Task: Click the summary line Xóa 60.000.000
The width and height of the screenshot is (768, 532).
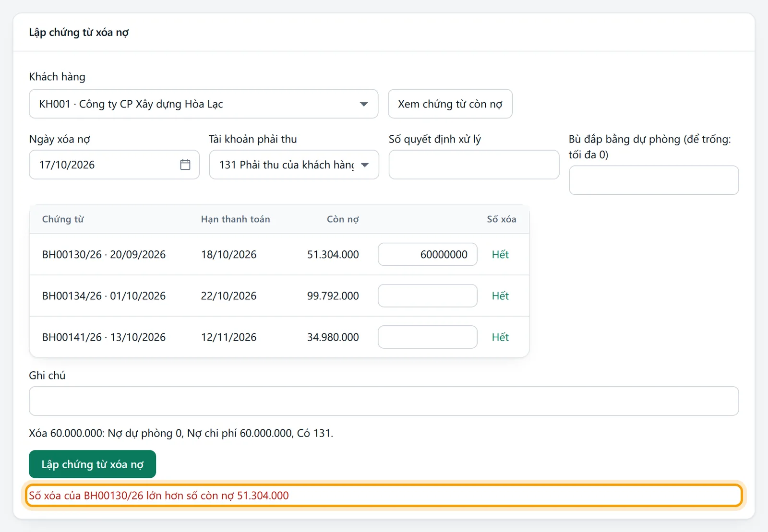Action: pyautogui.click(x=181, y=433)
